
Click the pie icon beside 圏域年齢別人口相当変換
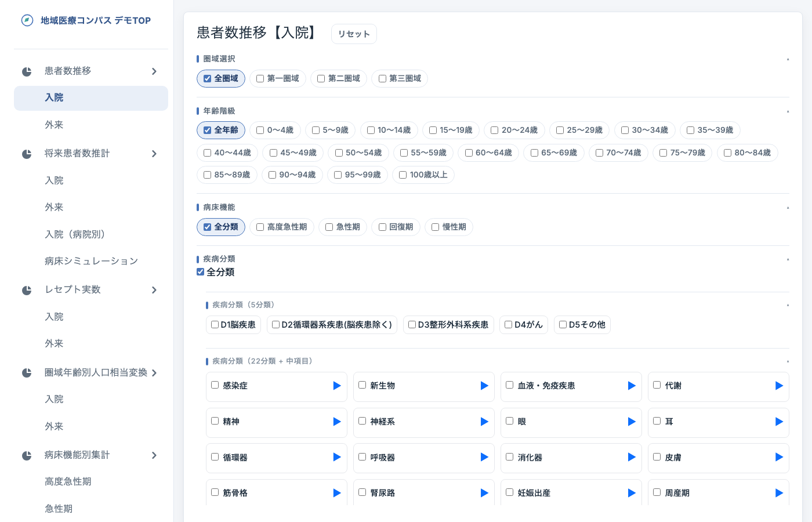pyautogui.click(x=27, y=373)
